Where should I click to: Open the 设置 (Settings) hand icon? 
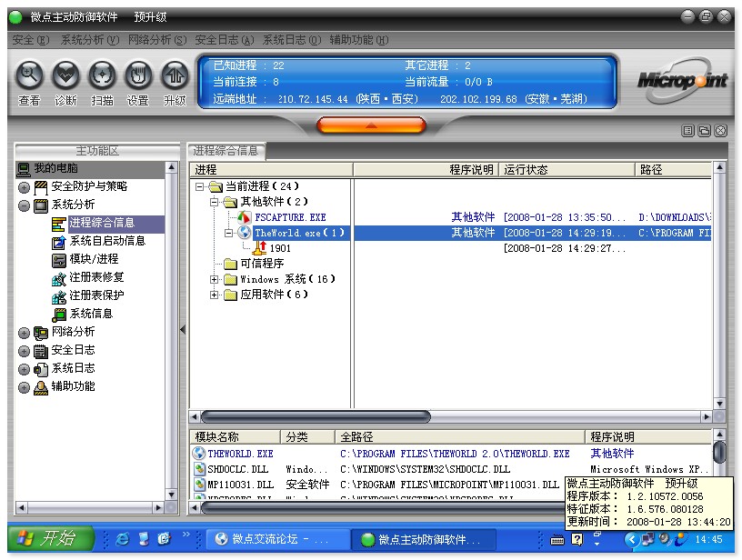tap(137, 75)
